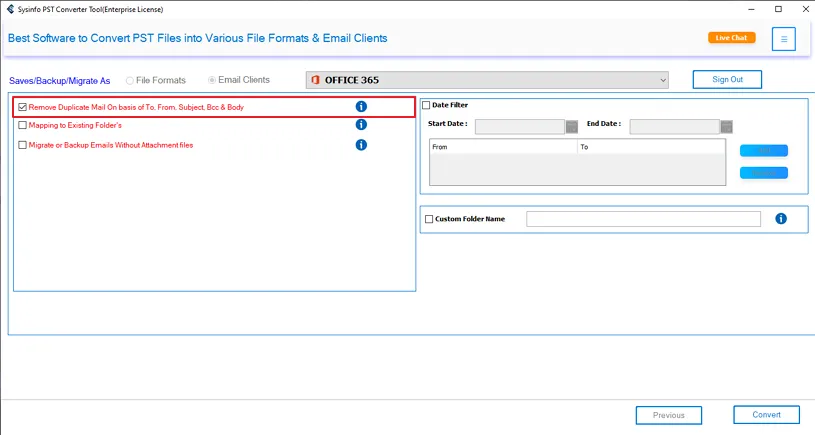Open Live Chat support
Image resolution: width=815 pixels, height=435 pixels.
point(731,37)
